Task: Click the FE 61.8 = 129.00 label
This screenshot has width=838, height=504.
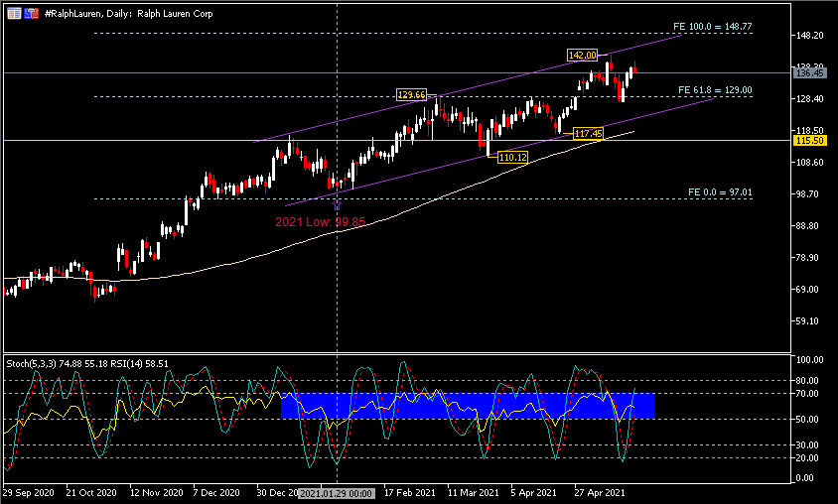Action: tap(715, 90)
